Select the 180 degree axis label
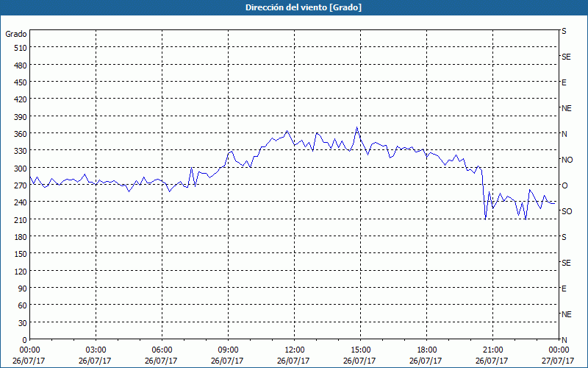 tap(21, 237)
